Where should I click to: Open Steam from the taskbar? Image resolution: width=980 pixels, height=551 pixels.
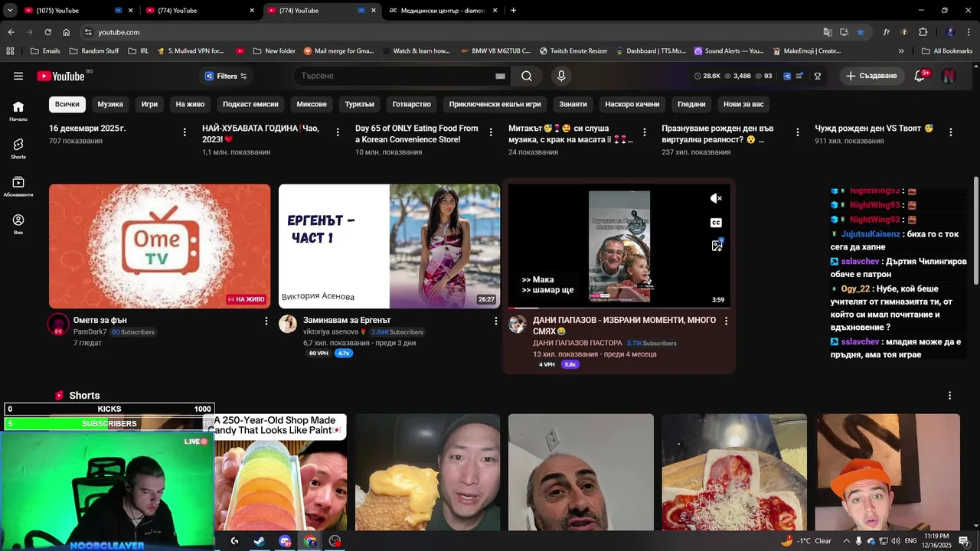click(260, 541)
